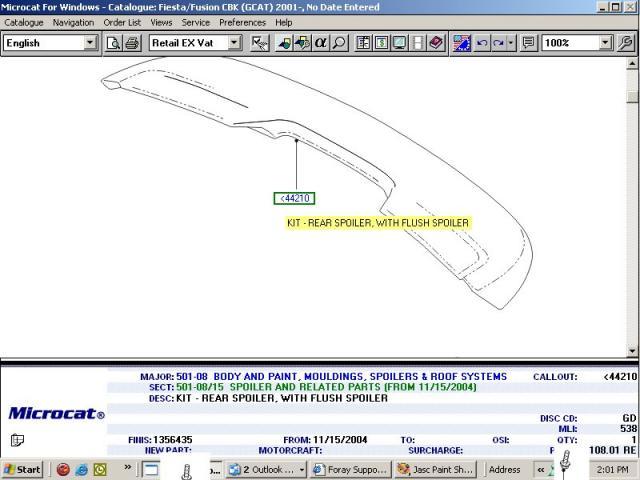Click the printer icon in toolbar
The height and width of the screenshot is (480, 640).
[x=132, y=43]
